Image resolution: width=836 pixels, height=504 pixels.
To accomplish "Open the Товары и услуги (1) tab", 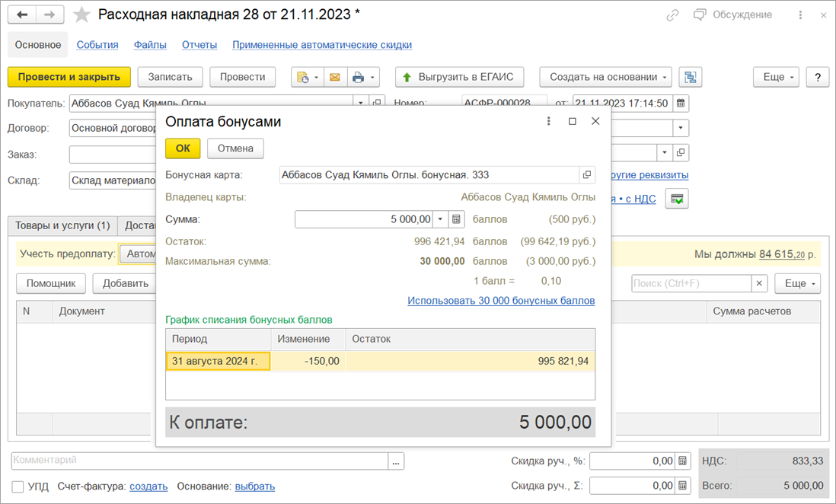I will click(62, 225).
